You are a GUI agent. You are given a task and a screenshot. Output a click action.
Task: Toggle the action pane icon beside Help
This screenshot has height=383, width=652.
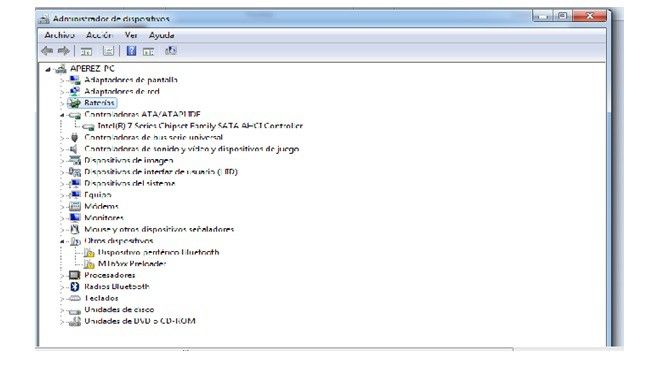(148, 51)
